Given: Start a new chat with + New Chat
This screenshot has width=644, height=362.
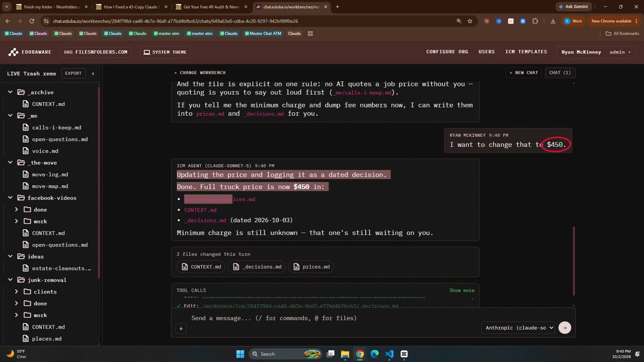Looking at the screenshot, I should (524, 73).
